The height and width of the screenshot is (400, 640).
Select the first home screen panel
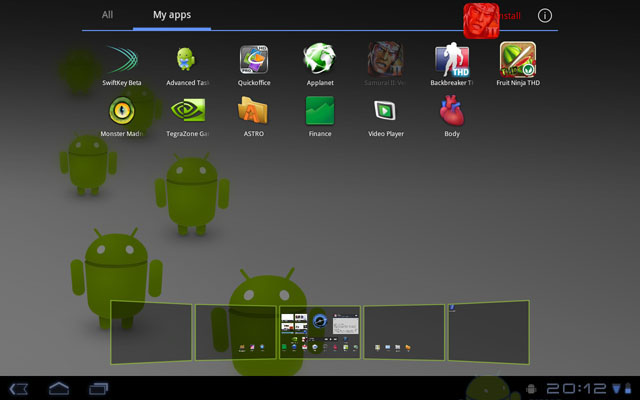151,332
